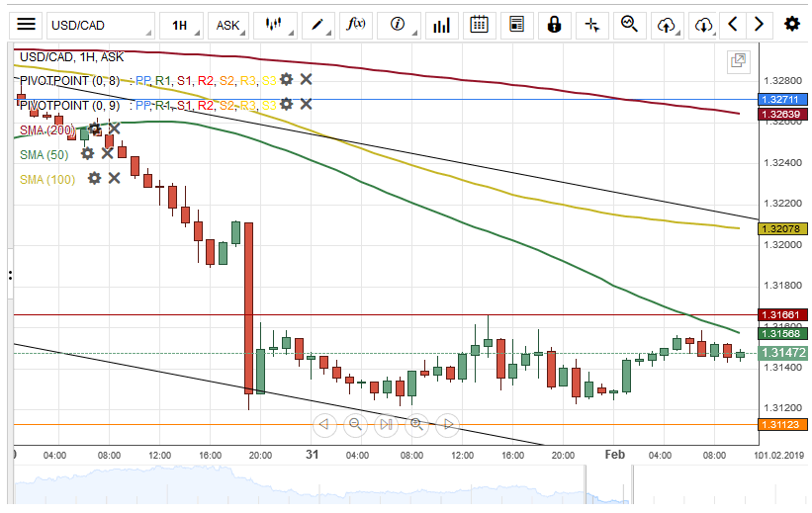Click the left side panel handle dots
The image size is (812, 513).
(10, 275)
